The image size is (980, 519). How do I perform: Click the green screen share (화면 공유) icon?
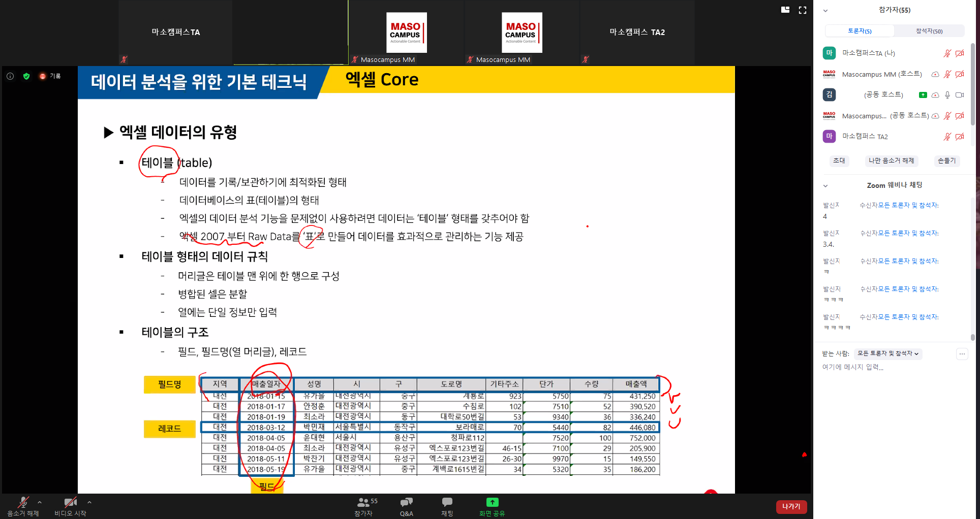tap(492, 503)
